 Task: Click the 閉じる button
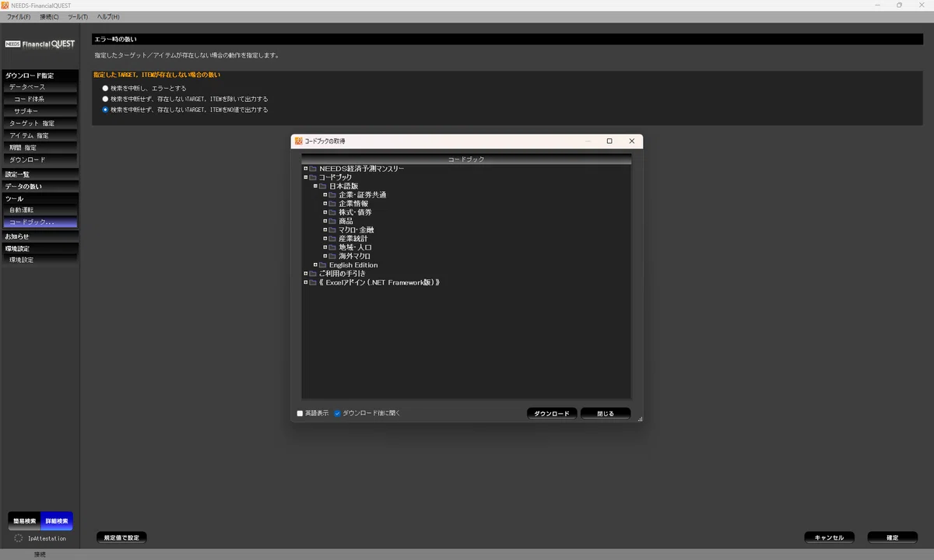click(x=606, y=414)
